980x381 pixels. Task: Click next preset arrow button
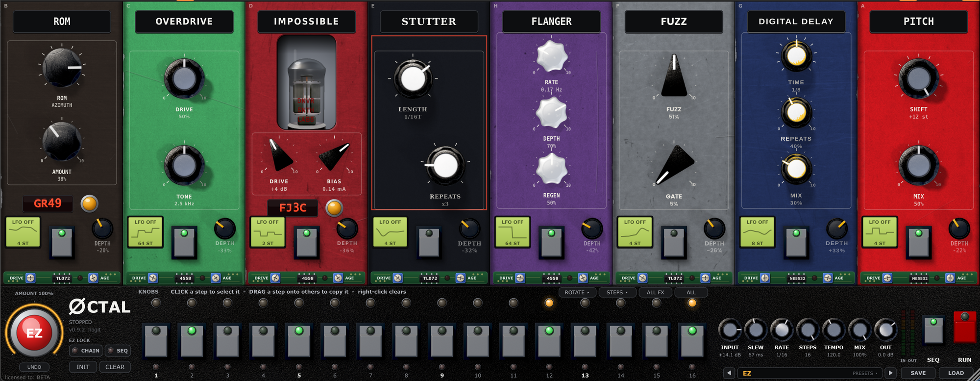point(890,373)
